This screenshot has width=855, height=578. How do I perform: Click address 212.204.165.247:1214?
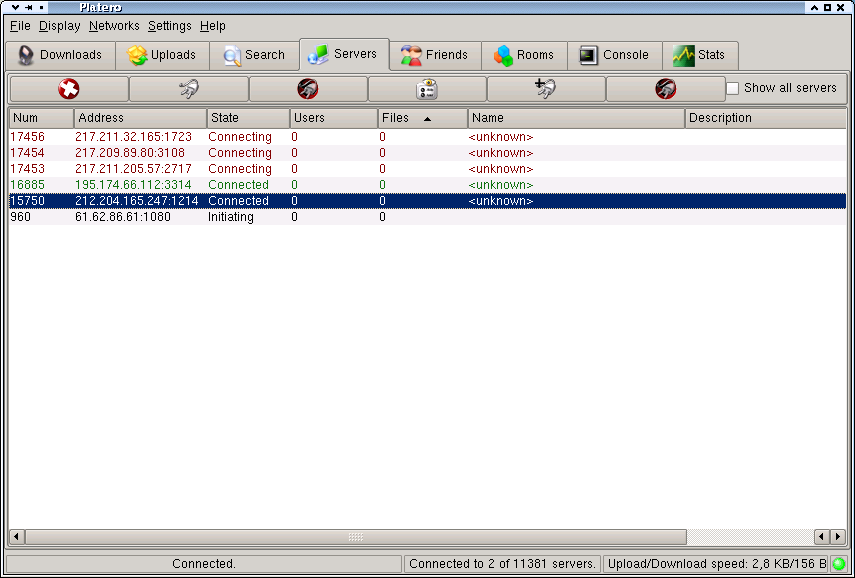(137, 201)
